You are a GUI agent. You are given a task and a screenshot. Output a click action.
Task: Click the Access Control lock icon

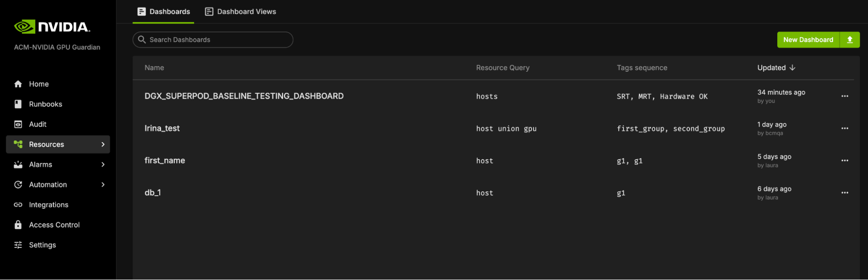pos(18,225)
